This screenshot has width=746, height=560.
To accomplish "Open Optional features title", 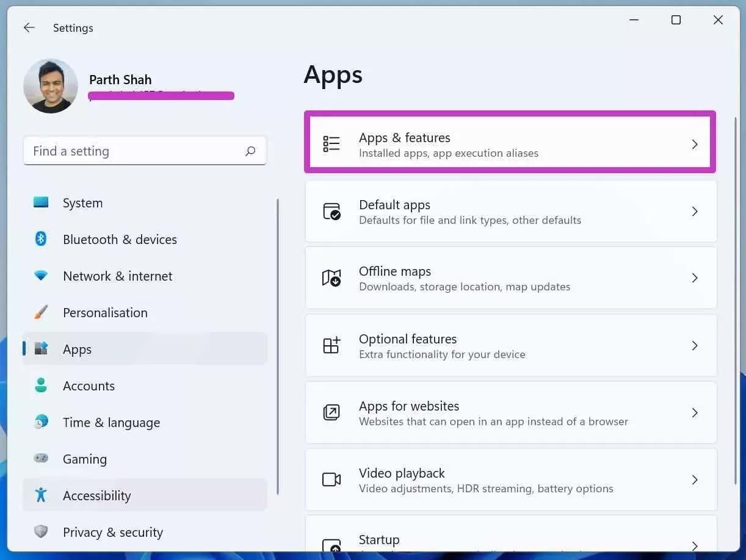I will 408,339.
